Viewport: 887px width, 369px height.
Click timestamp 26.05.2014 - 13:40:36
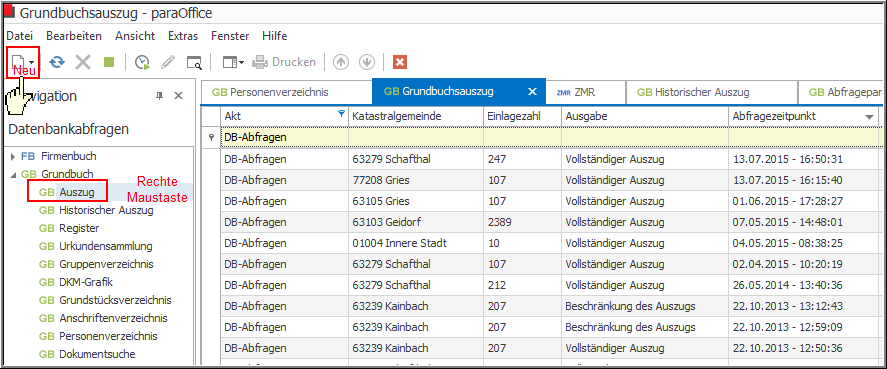[x=803, y=285]
